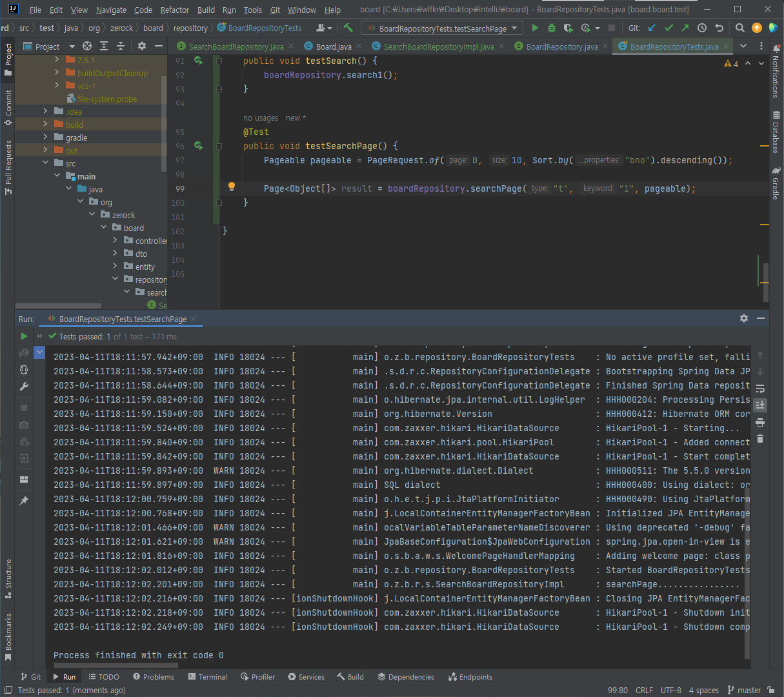Click the orange IDE update icon

tap(757, 28)
